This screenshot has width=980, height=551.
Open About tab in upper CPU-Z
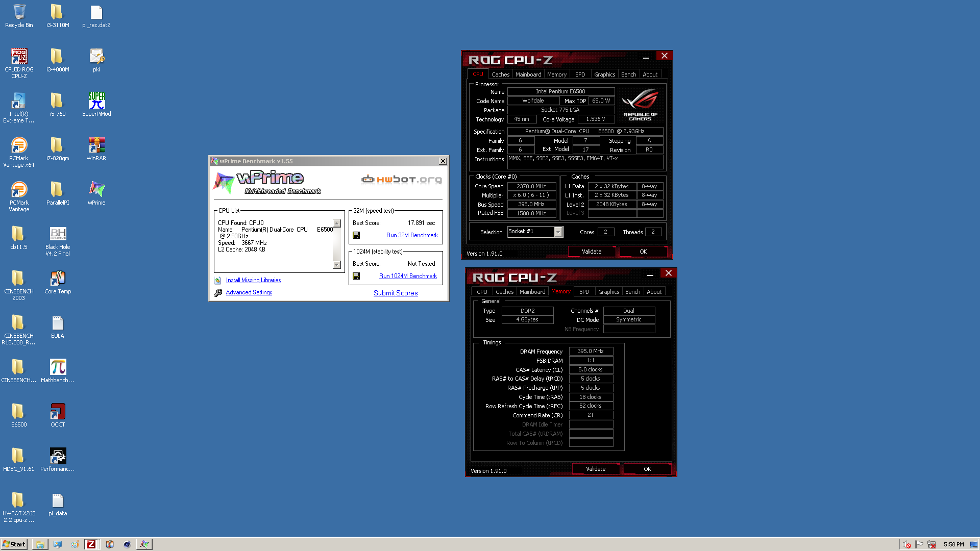click(x=650, y=74)
